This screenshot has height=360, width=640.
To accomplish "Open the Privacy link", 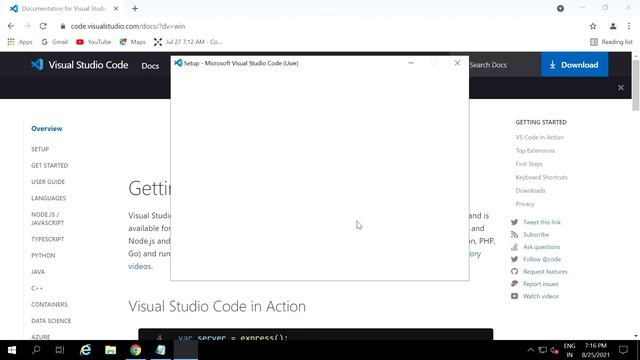I will [524, 204].
